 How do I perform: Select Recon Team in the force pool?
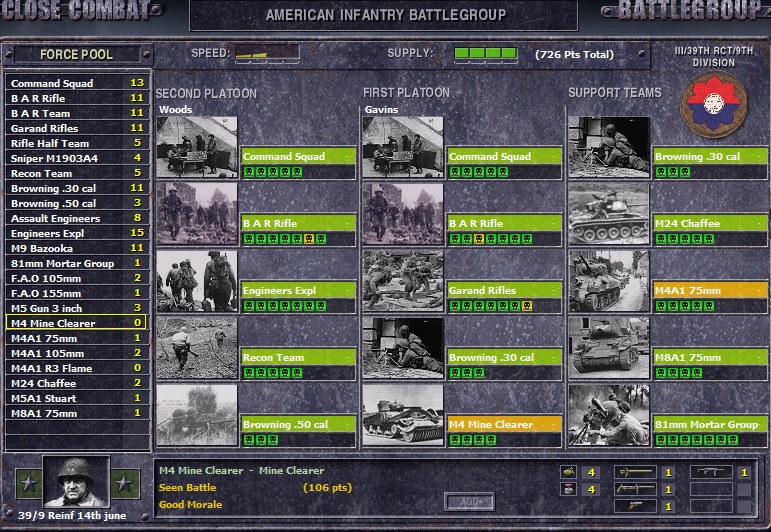(76, 173)
